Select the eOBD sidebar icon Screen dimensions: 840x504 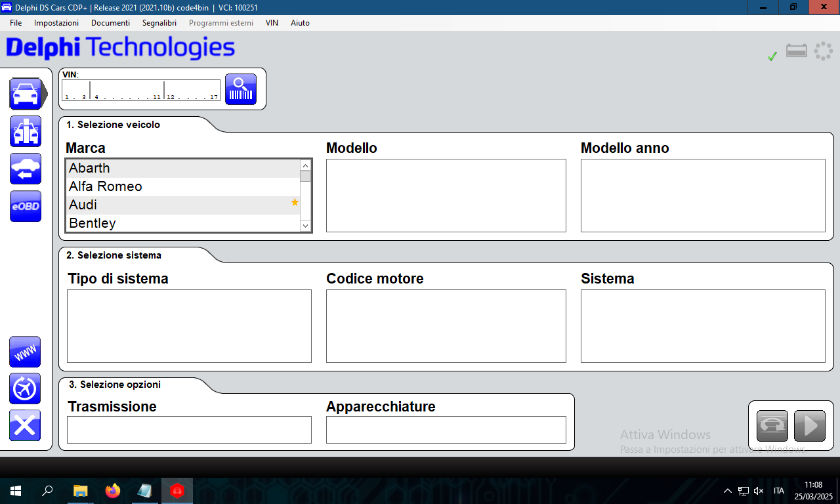26,206
